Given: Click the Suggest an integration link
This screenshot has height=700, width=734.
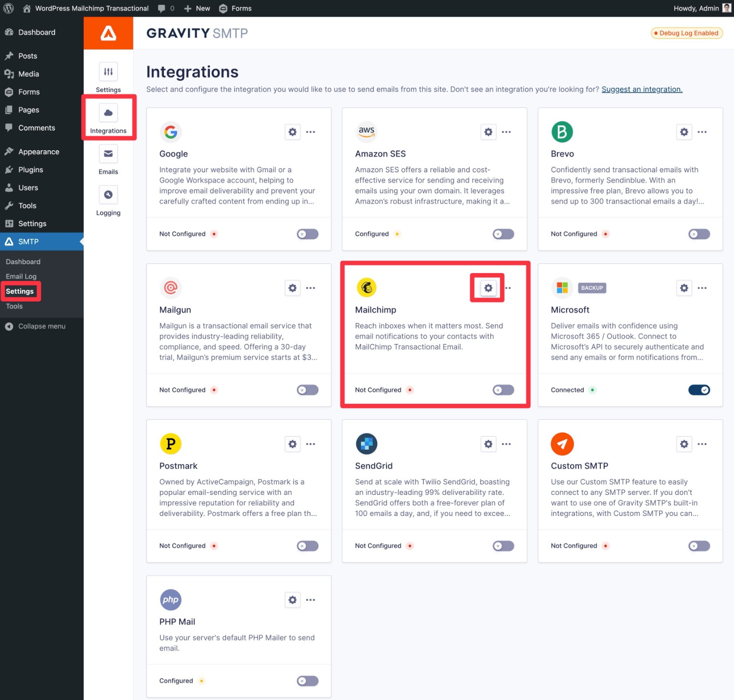Looking at the screenshot, I should (642, 89).
